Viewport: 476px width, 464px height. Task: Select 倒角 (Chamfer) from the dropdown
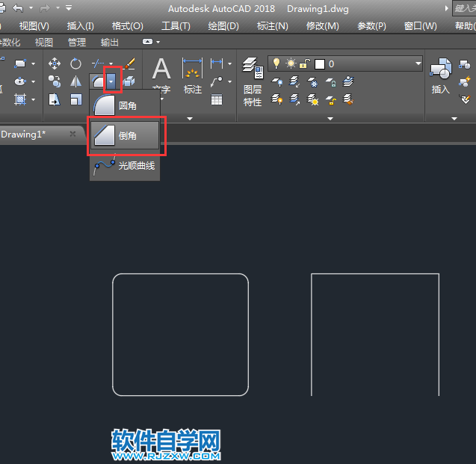pos(125,135)
